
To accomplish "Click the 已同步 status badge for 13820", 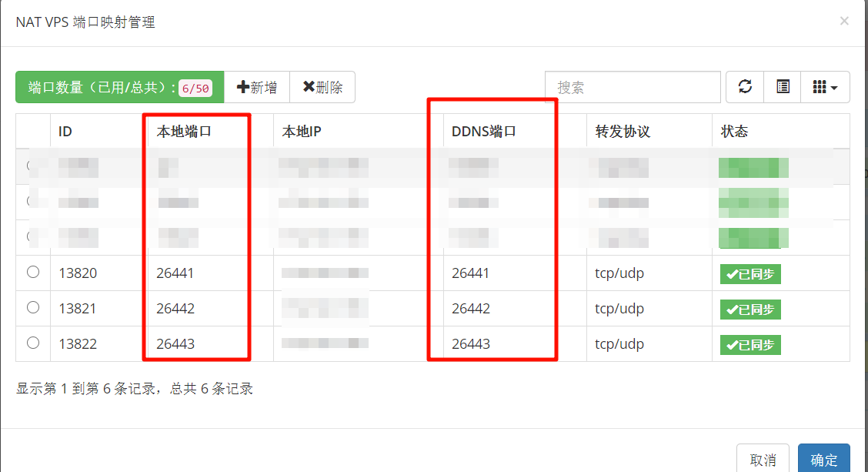I will coord(750,274).
